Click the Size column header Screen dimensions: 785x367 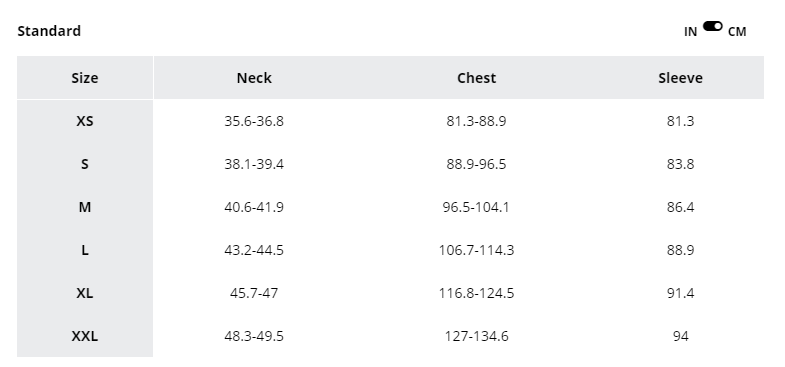pyautogui.click(x=85, y=78)
